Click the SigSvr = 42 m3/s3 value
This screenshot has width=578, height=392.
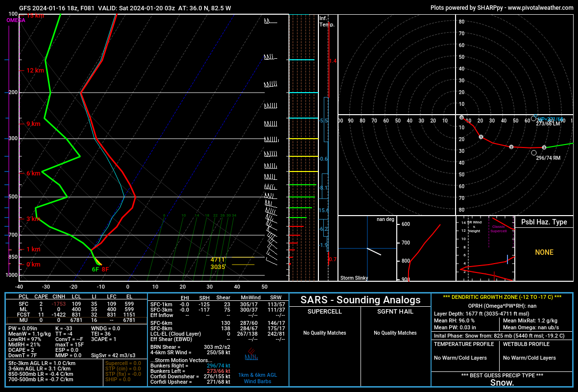(113, 355)
